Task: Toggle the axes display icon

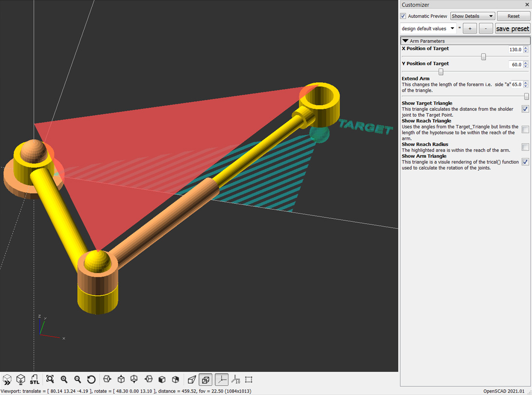Action: click(x=221, y=379)
